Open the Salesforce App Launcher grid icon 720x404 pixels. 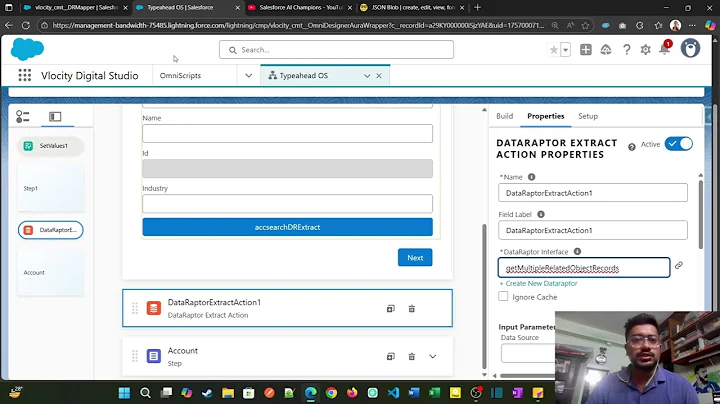coord(25,75)
